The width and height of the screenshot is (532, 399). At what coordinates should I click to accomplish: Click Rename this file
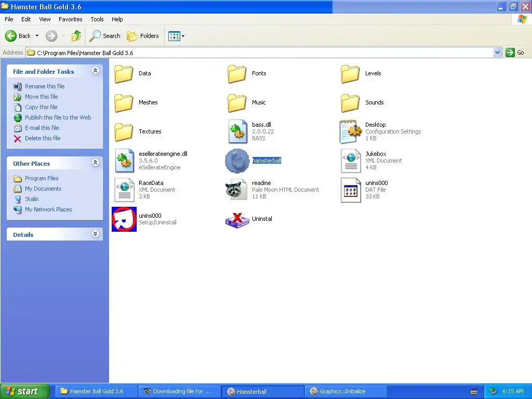[x=45, y=87]
